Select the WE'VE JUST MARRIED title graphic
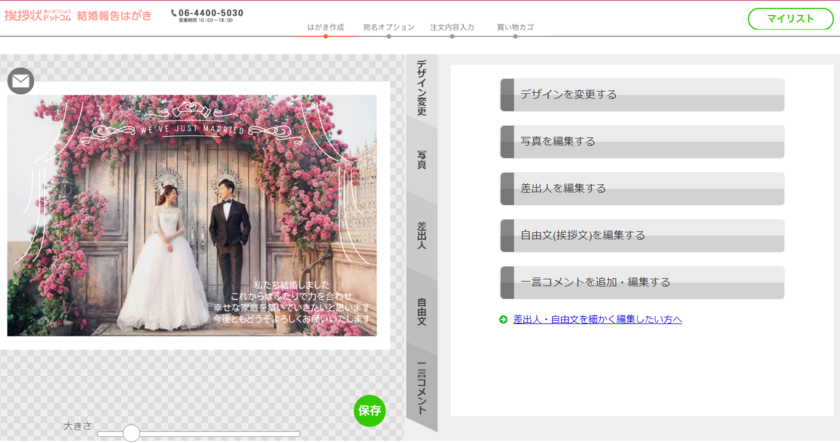The image size is (840, 443). [x=192, y=122]
